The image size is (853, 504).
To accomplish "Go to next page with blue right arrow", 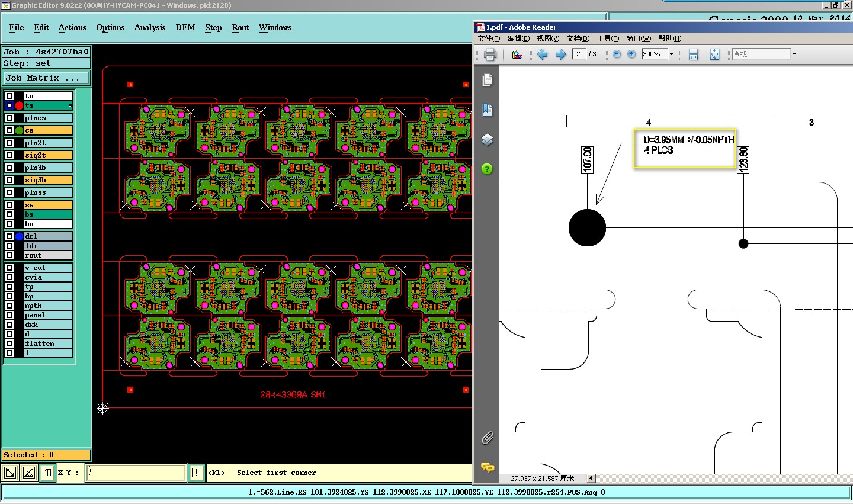I will pos(560,54).
